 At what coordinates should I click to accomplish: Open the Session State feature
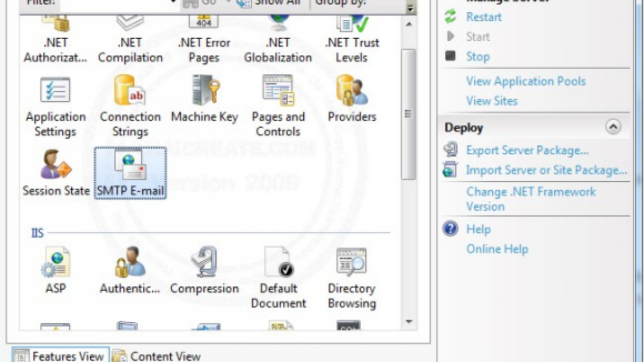(x=56, y=172)
